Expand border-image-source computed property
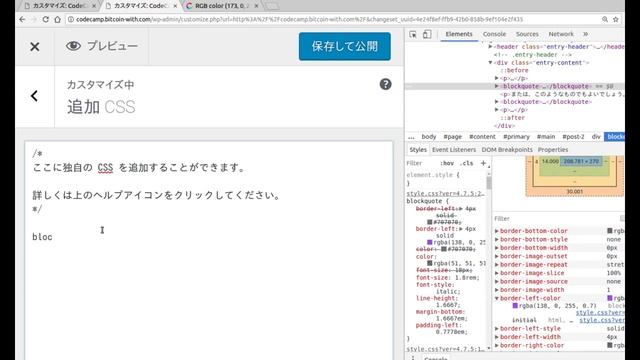 (x=497, y=282)
